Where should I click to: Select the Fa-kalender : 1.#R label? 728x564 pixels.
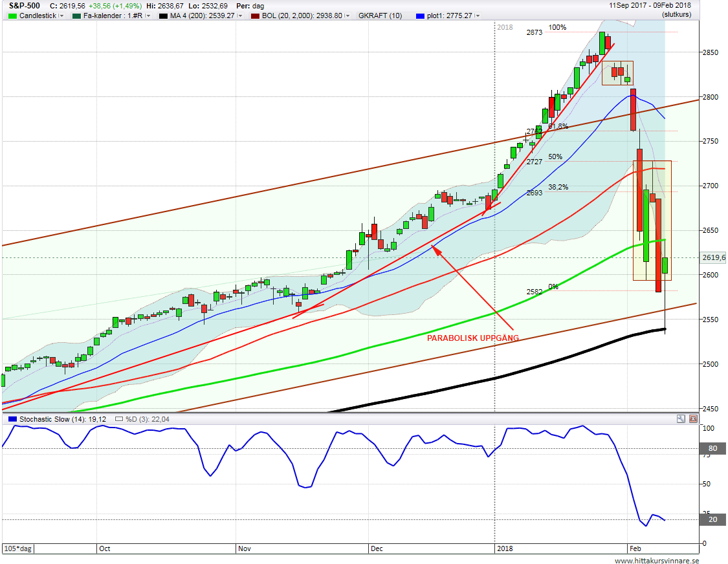[x=113, y=16]
